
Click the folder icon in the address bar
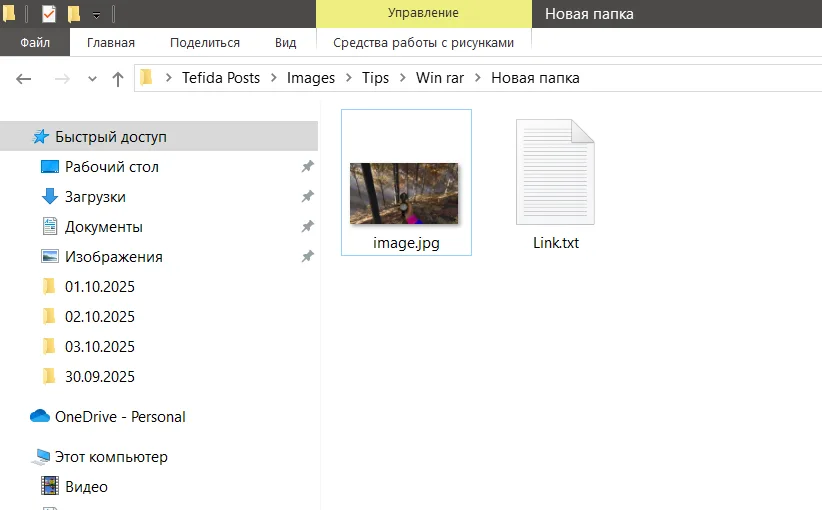tap(147, 78)
